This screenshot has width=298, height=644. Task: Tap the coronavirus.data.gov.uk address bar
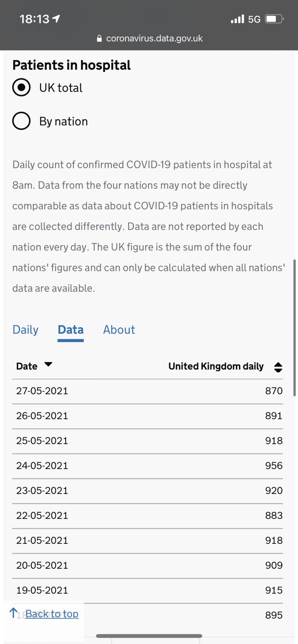150,38
